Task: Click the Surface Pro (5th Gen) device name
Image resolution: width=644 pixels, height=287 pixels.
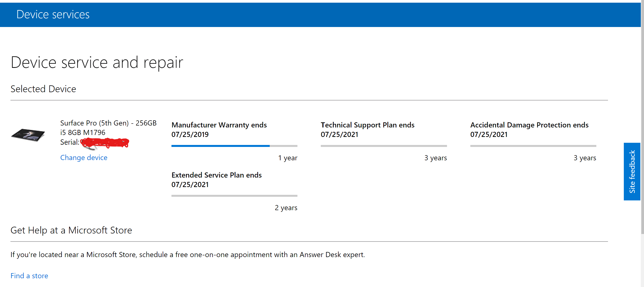Action: (108, 123)
